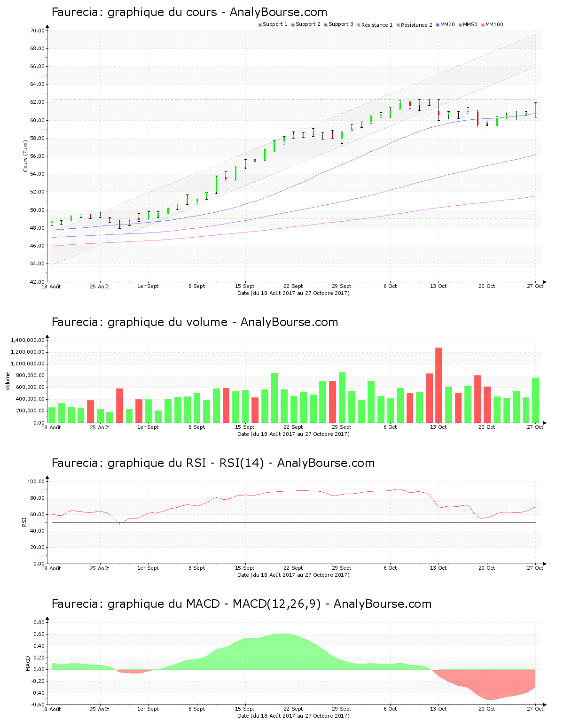Select the Support 3 legend label
Screen dimensions: 564x728
tap(341, 24)
